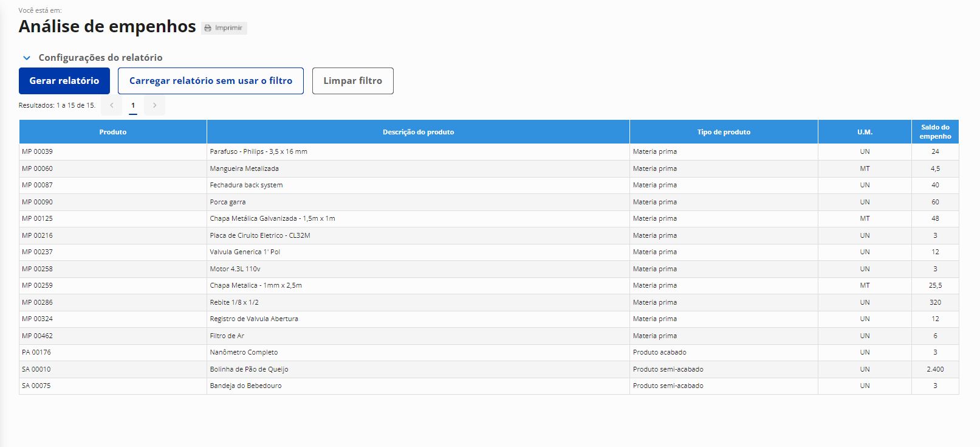
Task: Click the Saldo do empenho column header
Action: pyautogui.click(x=935, y=132)
